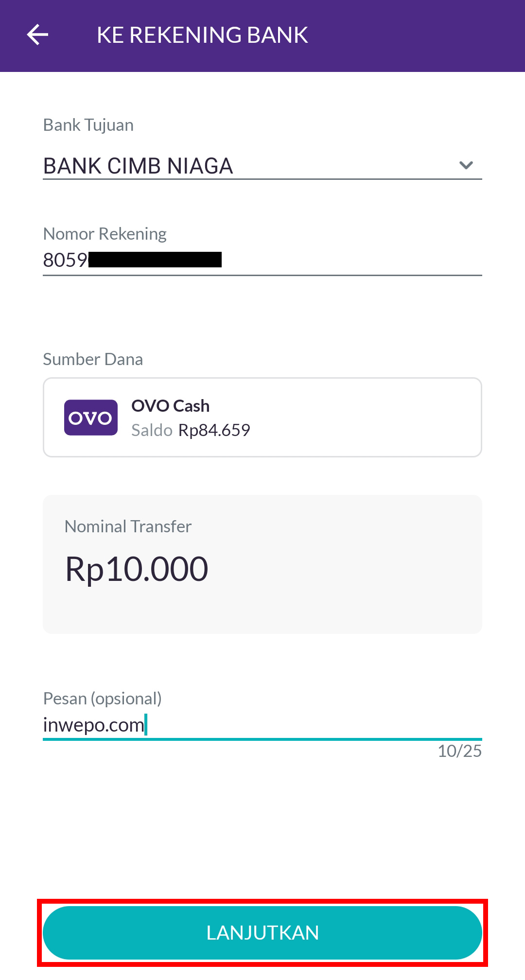Edit the Rp10.000 transfer amount
The image size is (525, 980).
point(137,569)
